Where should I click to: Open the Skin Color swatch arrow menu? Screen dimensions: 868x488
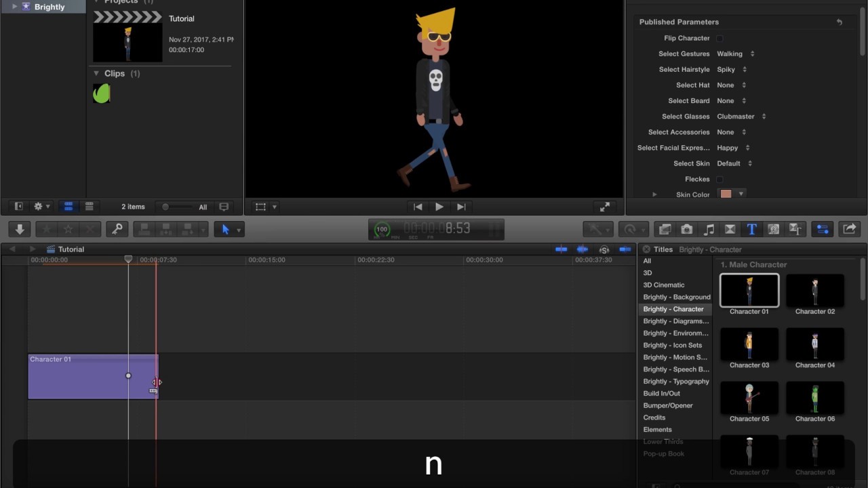pos(741,194)
